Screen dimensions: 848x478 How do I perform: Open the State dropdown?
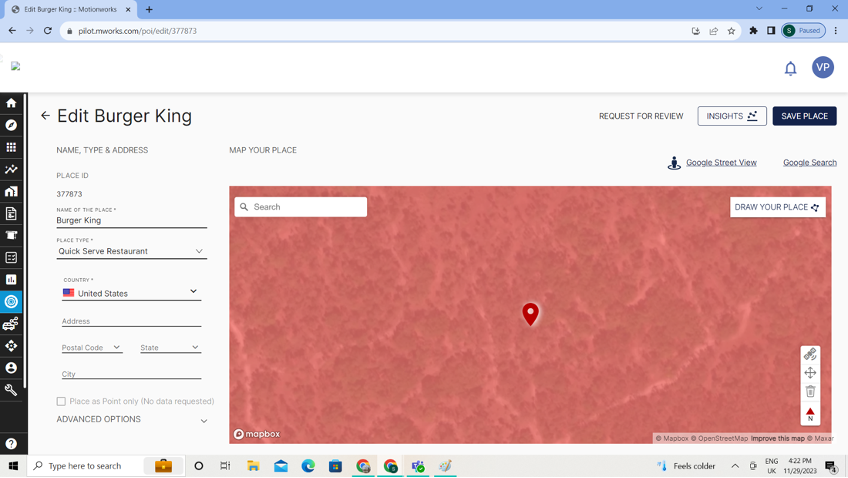[170, 347]
